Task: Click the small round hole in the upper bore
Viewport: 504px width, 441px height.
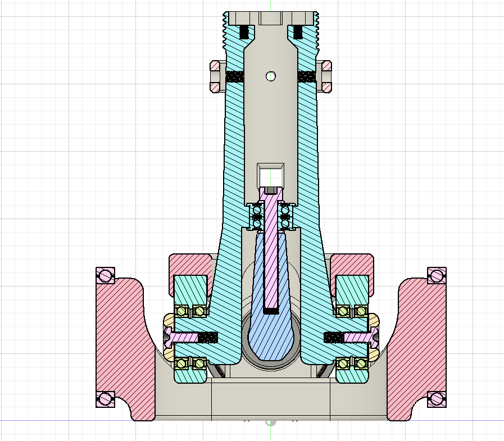Action: (x=271, y=76)
